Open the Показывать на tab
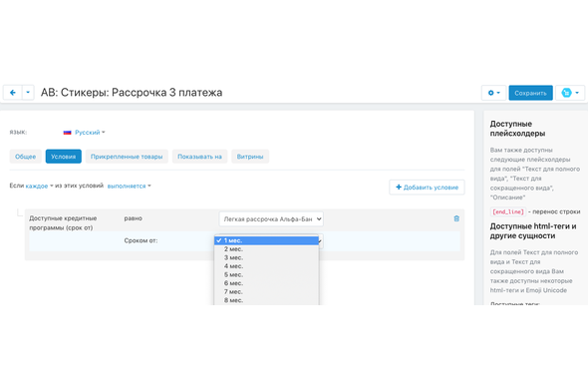The image size is (588, 390). pos(199,157)
